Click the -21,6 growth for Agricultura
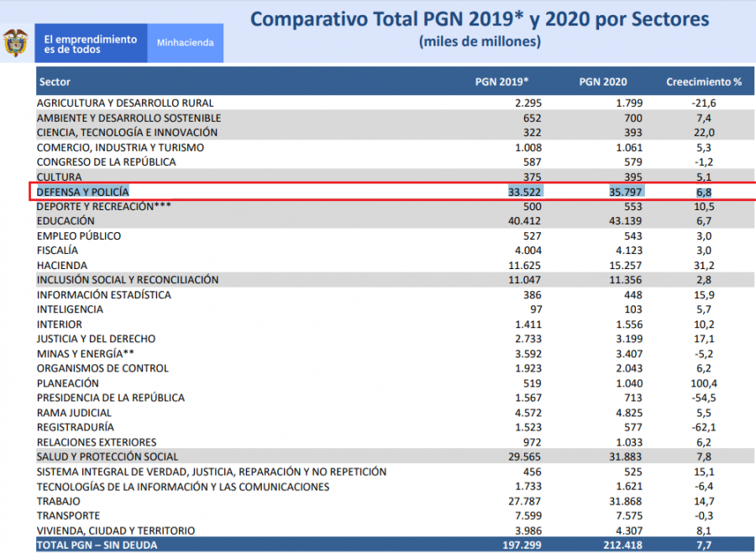 pyautogui.click(x=704, y=103)
